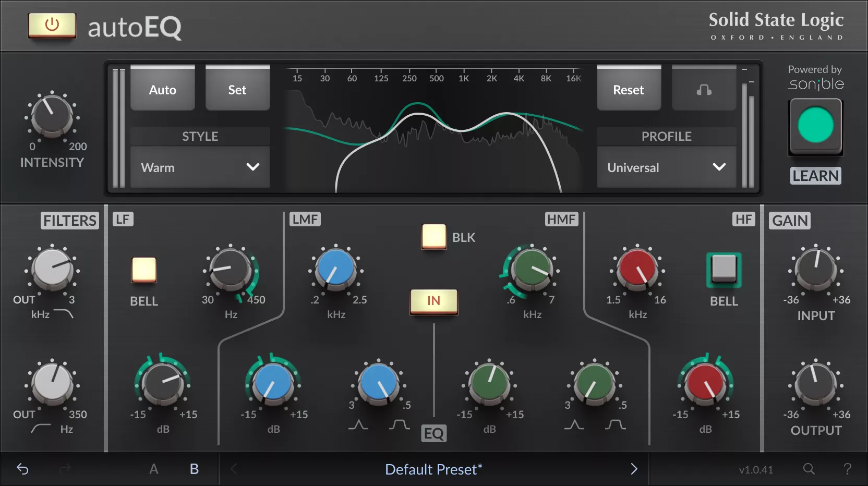The height and width of the screenshot is (486, 868).
Task: Switch to snapshot B
Action: point(194,469)
